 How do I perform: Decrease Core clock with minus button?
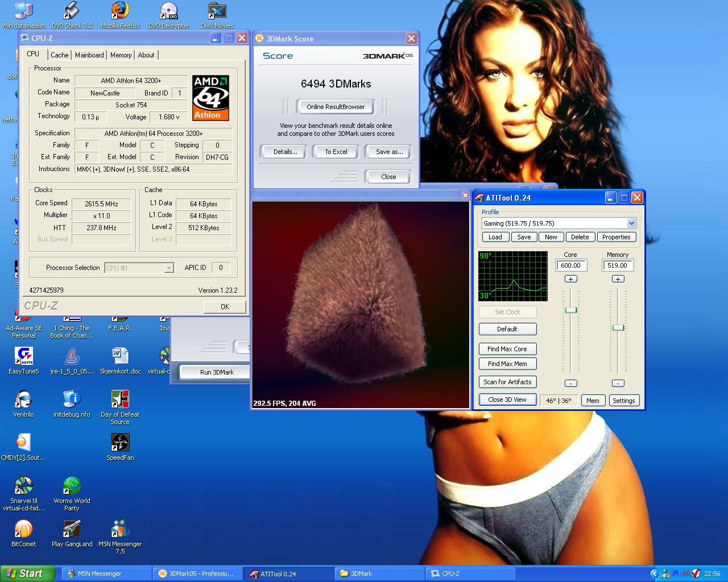[571, 384]
